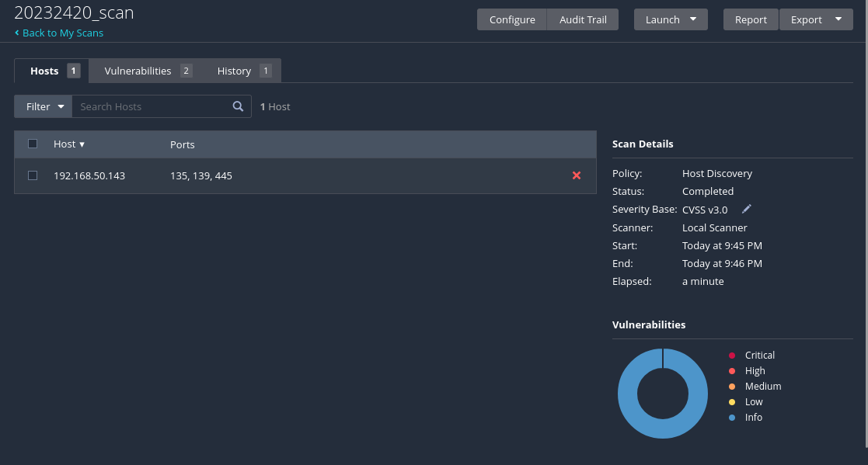Click the search magnifier icon
868x465 pixels.
point(238,106)
